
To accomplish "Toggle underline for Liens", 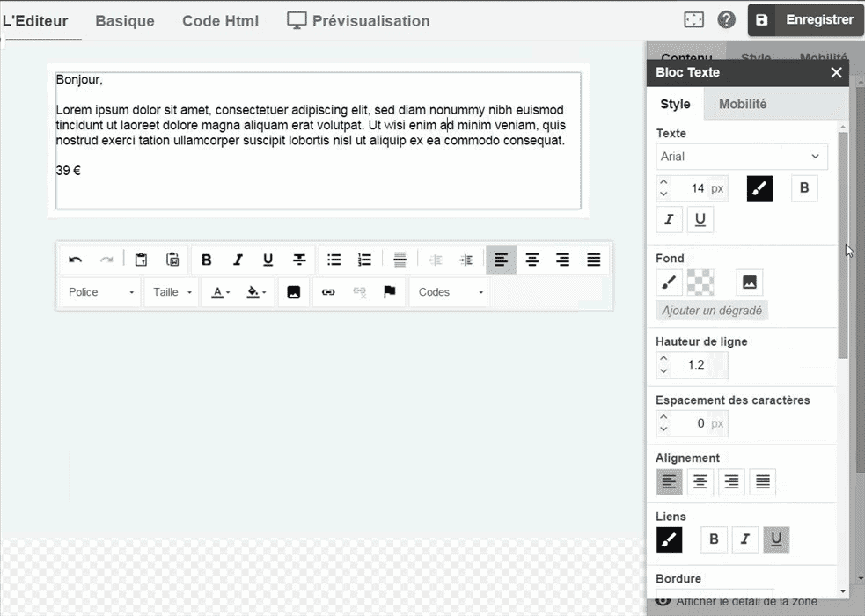I will click(776, 539).
